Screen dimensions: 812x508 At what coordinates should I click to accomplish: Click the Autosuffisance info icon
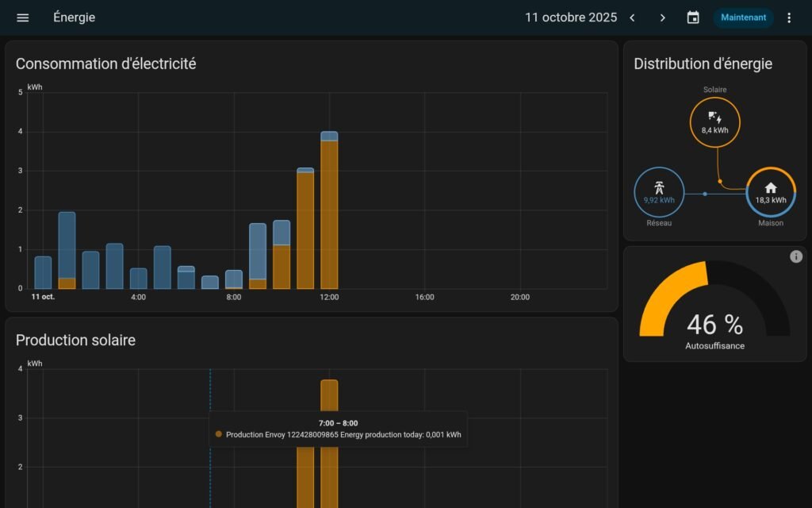click(x=796, y=256)
